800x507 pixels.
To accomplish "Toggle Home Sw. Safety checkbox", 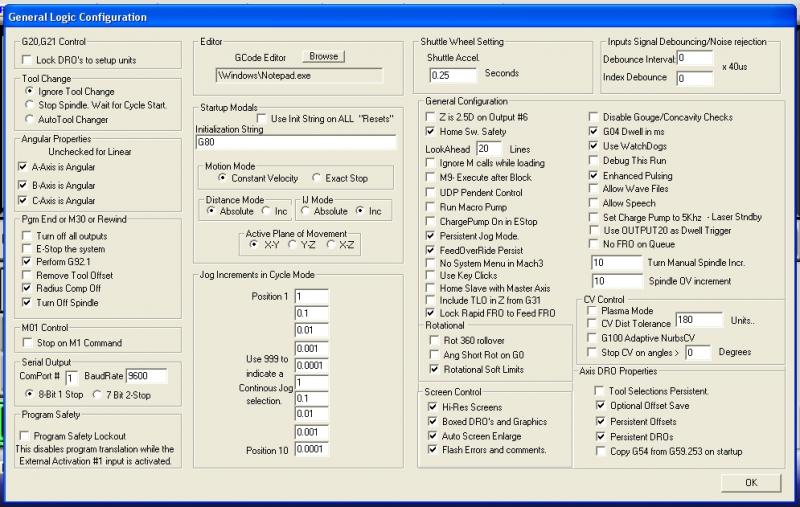I will point(430,132).
